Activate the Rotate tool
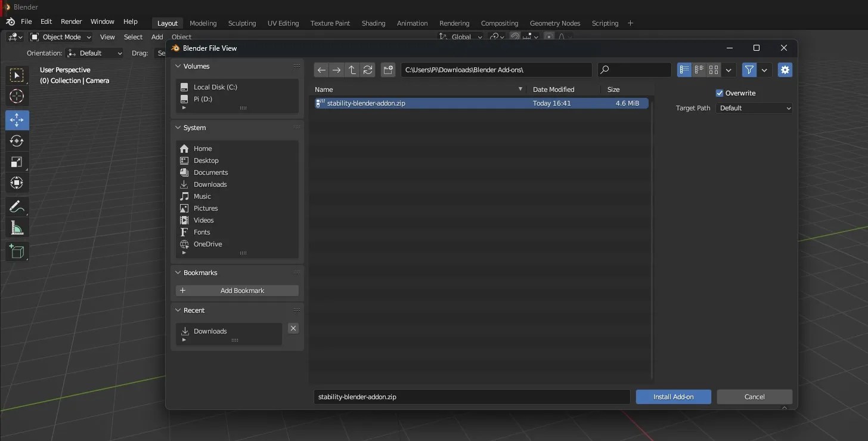 pos(17,141)
